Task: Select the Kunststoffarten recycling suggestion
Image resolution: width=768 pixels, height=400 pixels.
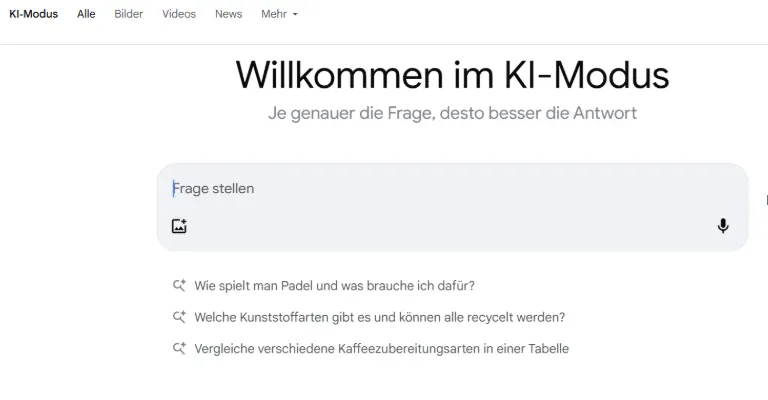Action: coord(379,317)
